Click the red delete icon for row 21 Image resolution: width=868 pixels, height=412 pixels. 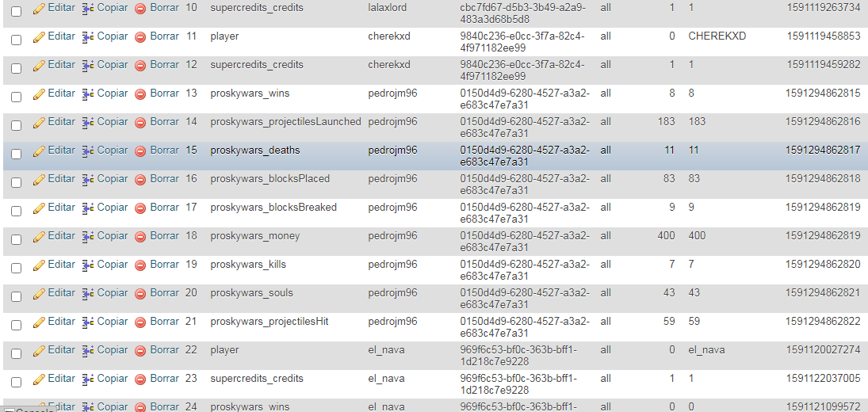[x=140, y=322]
